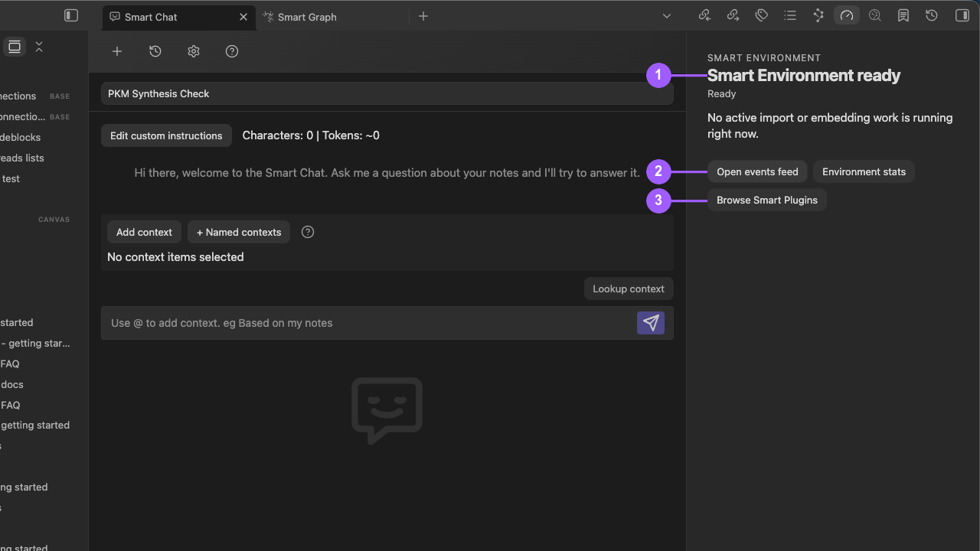Image resolution: width=980 pixels, height=551 pixels.
Task: Open the 'docs' file in sidebar
Action: [12, 384]
